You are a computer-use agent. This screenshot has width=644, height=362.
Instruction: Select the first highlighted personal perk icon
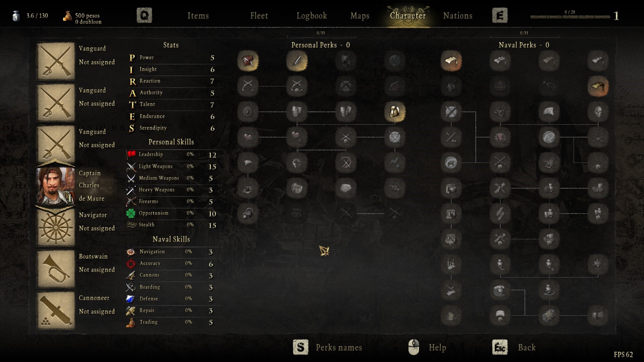(x=248, y=61)
